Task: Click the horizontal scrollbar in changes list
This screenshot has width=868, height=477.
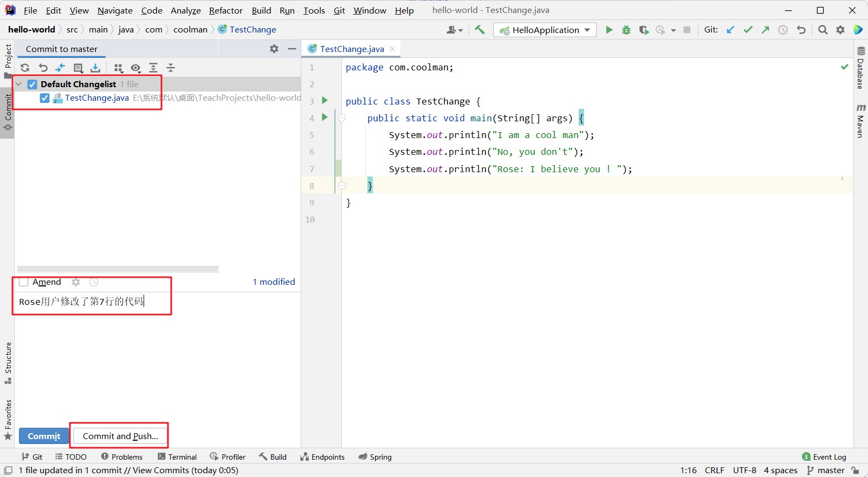Action: (x=118, y=269)
